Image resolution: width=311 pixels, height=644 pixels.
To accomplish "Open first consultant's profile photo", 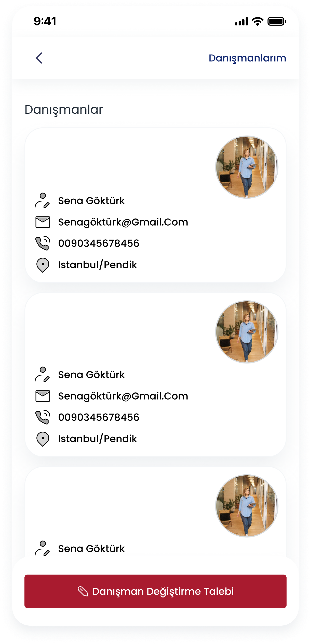I will pyautogui.click(x=247, y=167).
